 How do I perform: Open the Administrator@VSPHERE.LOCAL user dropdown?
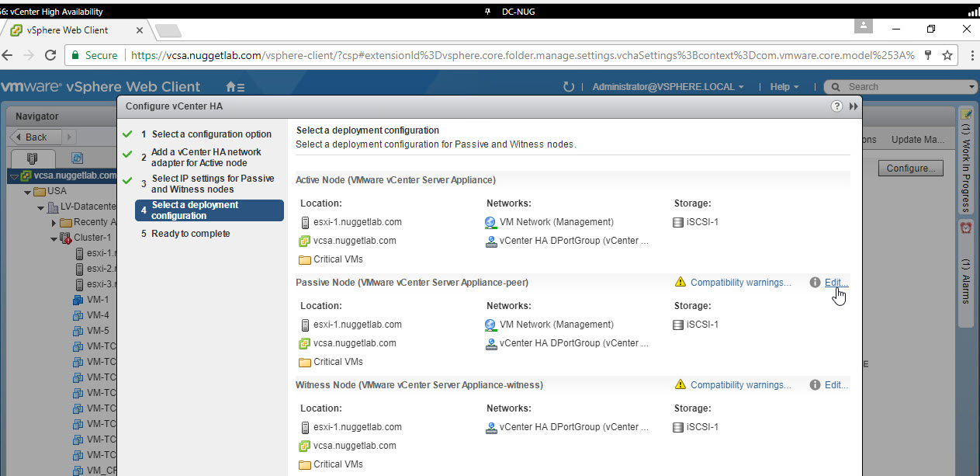(667, 87)
